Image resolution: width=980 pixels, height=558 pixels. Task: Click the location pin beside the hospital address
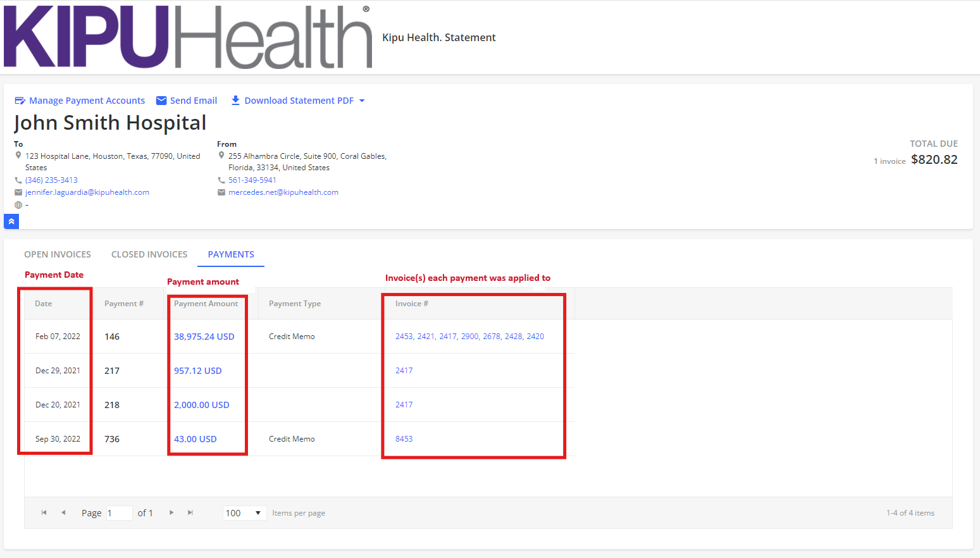click(18, 156)
